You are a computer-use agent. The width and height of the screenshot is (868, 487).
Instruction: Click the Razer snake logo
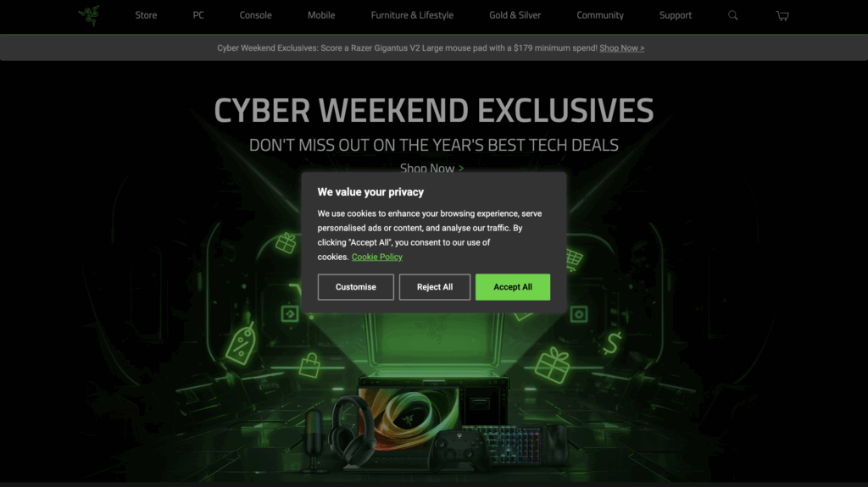tap(89, 15)
